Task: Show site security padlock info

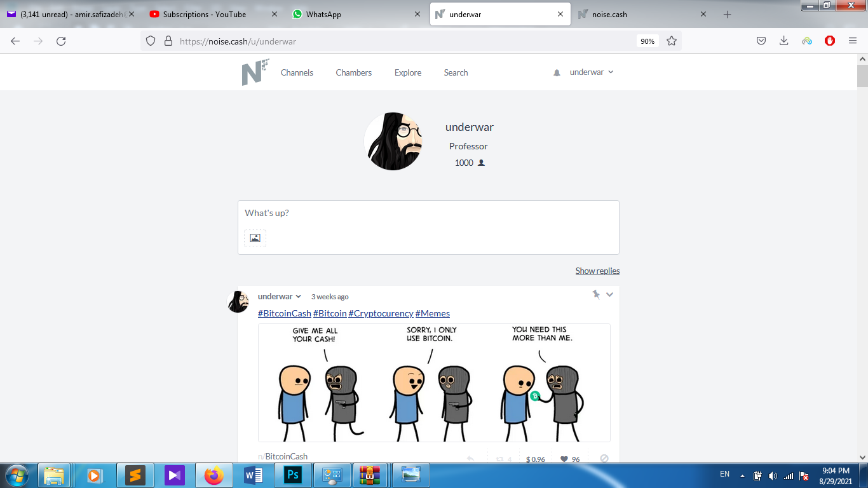Action: click(x=168, y=41)
